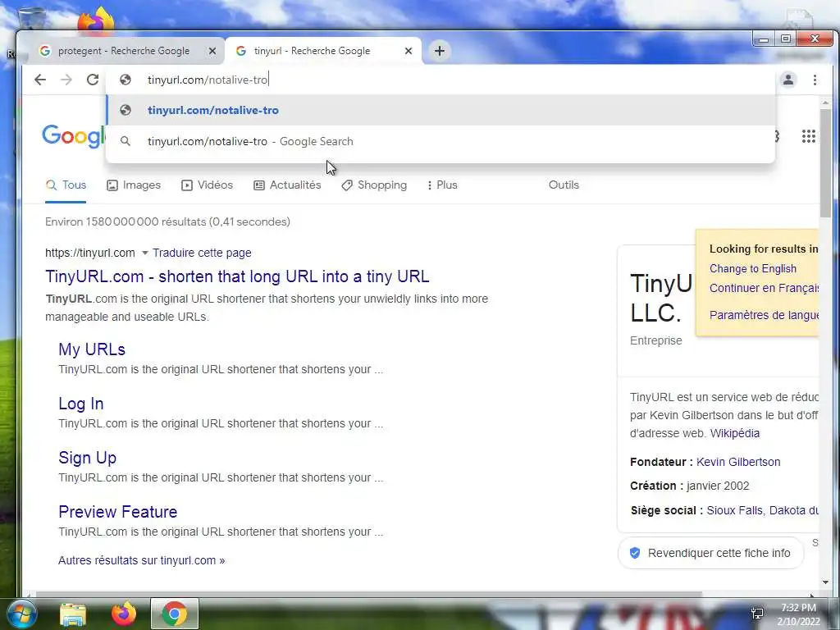Screen dimensions: 840x630
Task: Expand the dropdown arrow next to https://tinyurl.com
Action: pos(144,253)
